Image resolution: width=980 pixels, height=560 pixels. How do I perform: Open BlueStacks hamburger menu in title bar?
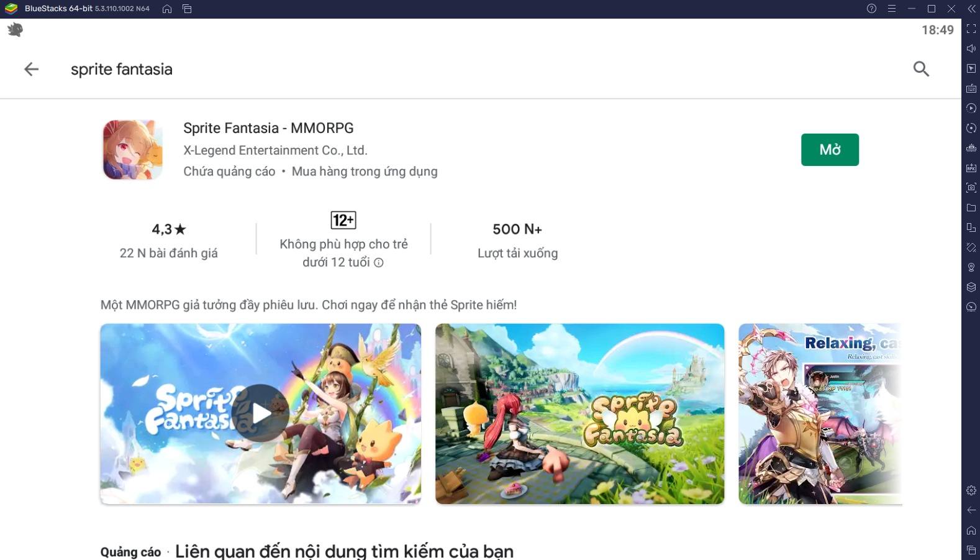pos(891,9)
